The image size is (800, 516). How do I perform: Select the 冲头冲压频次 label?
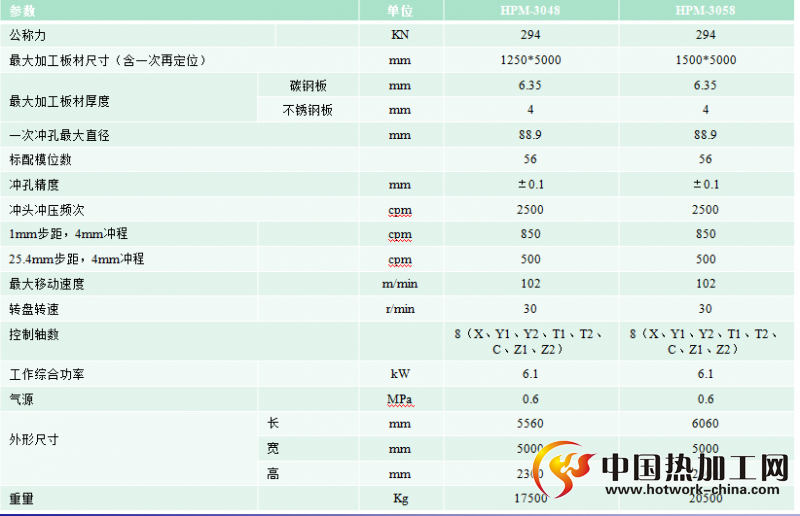point(46,210)
